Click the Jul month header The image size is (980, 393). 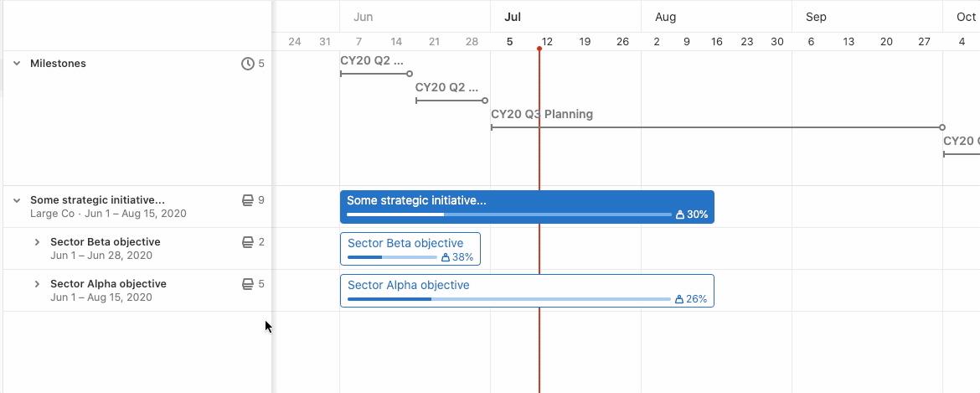pyautogui.click(x=513, y=17)
